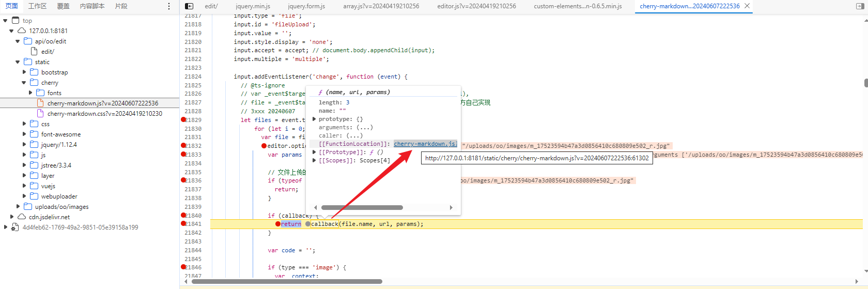Expand the fonts folder
The height and width of the screenshot is (289, 868).
point(30,93)
